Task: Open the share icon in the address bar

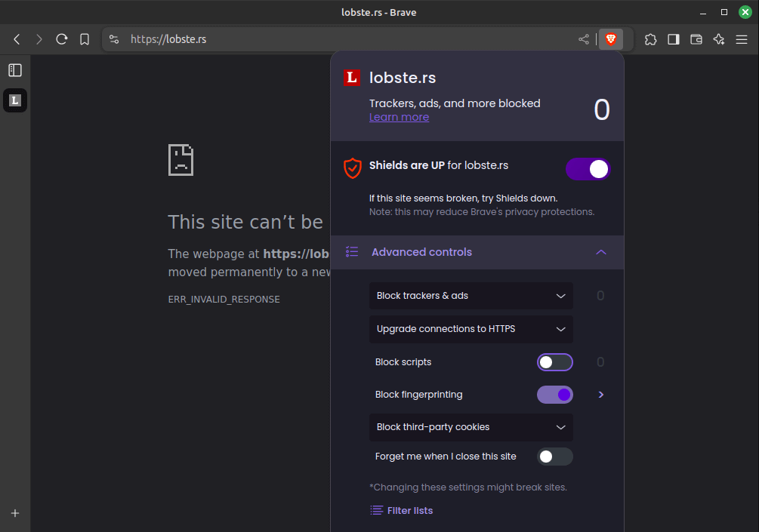Action: coord(583,38)
